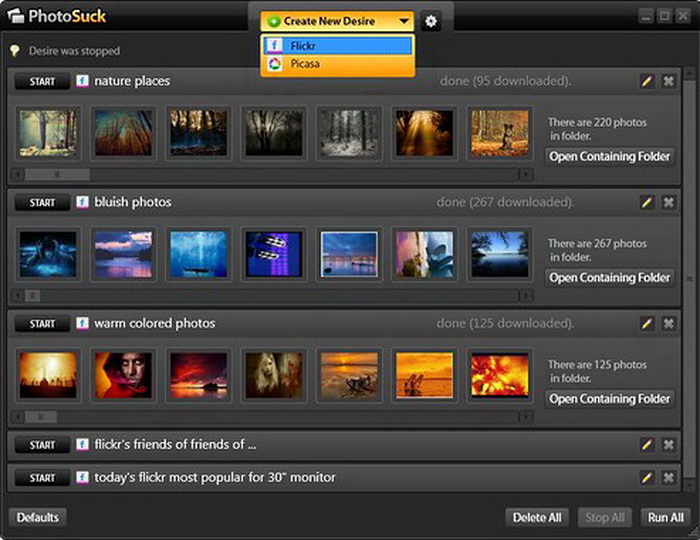700x540 pixels.
Task: Start the nature places desire
Action: (x=42, y=82)
